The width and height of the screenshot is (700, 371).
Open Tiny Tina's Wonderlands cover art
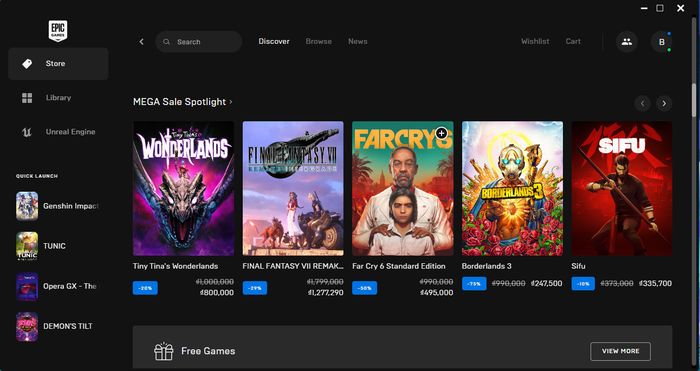[183, 188]
